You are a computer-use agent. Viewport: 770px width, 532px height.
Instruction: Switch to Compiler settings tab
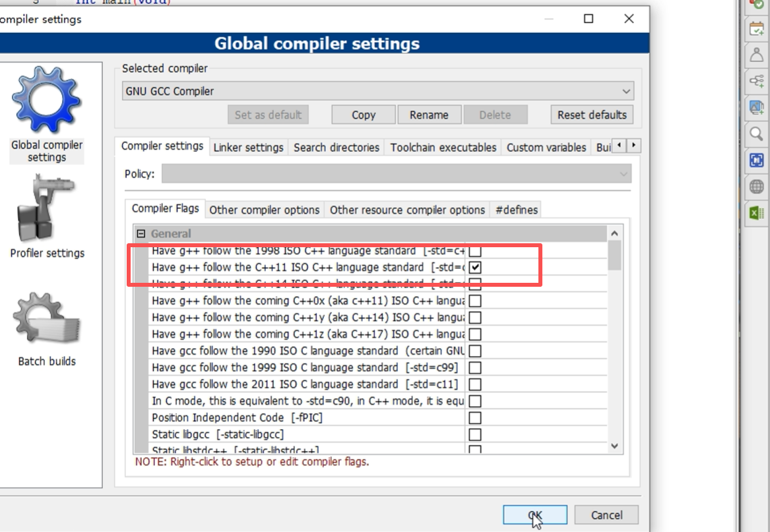click(162, 146)
